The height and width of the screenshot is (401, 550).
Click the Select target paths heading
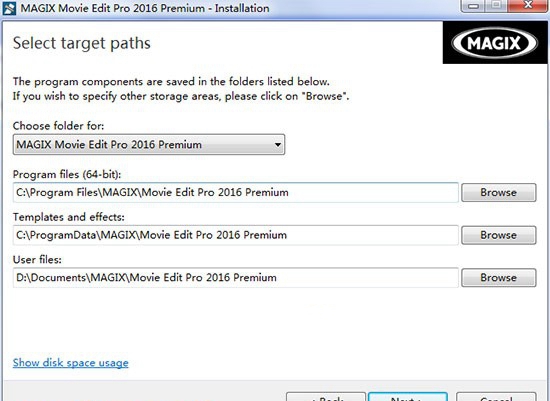(x=82, y=44)
